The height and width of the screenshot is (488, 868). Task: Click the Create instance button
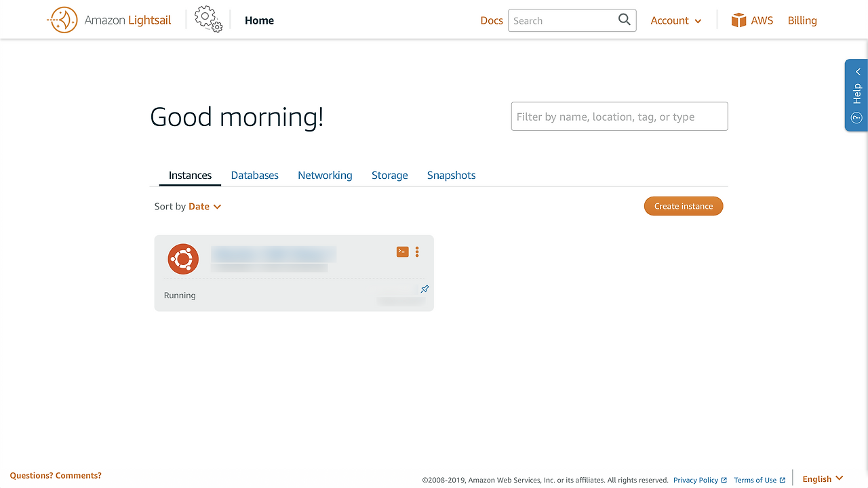[x=684, y=206]
